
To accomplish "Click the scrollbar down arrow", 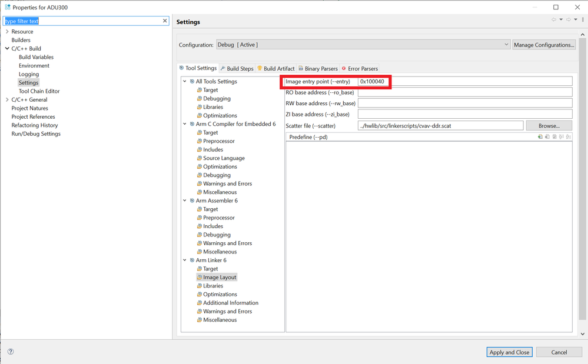I will click(582, 333).
